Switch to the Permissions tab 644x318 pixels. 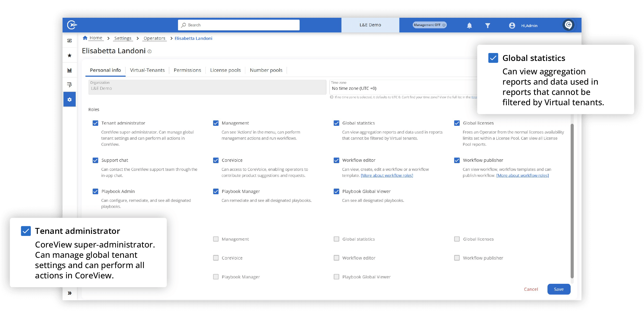coord(187,70)
